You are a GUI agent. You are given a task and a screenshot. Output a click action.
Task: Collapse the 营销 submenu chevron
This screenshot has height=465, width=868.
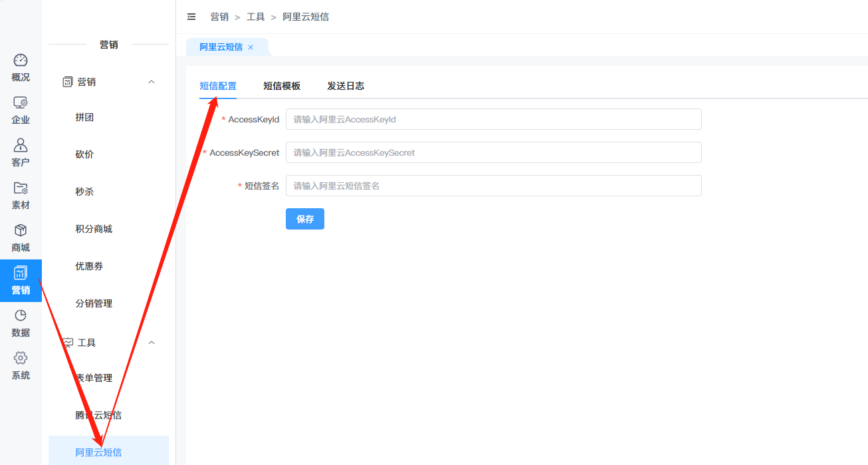(x=152, y=82)
